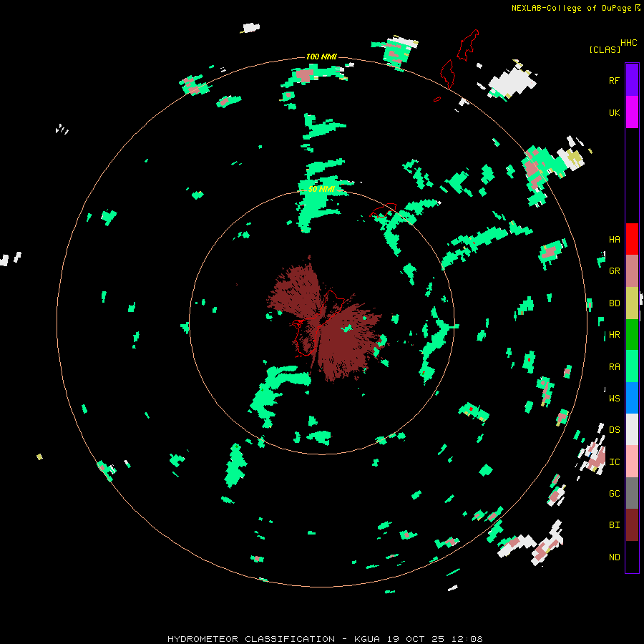Screen dimensions: 644x644
Task: Select the IC pink legend swatch
Action: pyautogui.click(x=632, y=462)
